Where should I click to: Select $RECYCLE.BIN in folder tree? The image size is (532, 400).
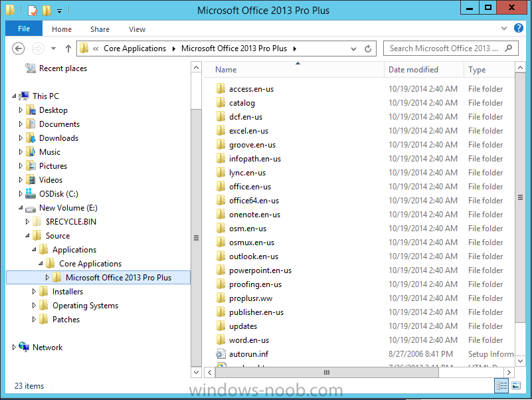tap(71, 222)
